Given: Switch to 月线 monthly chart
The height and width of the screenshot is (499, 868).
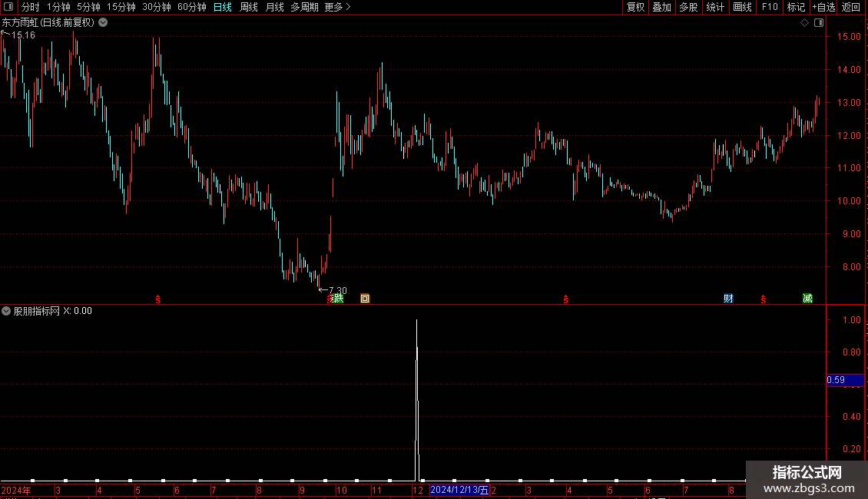Looking at the screenshot, I should 274,7.
